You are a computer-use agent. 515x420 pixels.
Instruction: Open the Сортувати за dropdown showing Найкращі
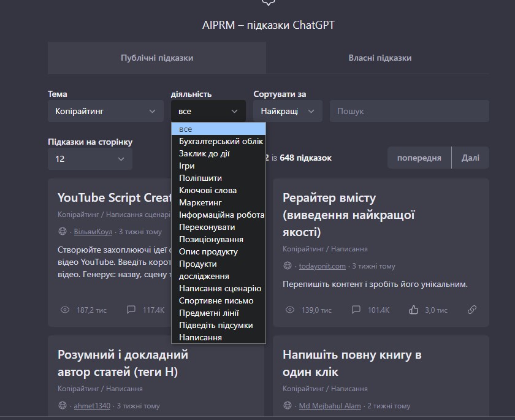click(288, 111)
